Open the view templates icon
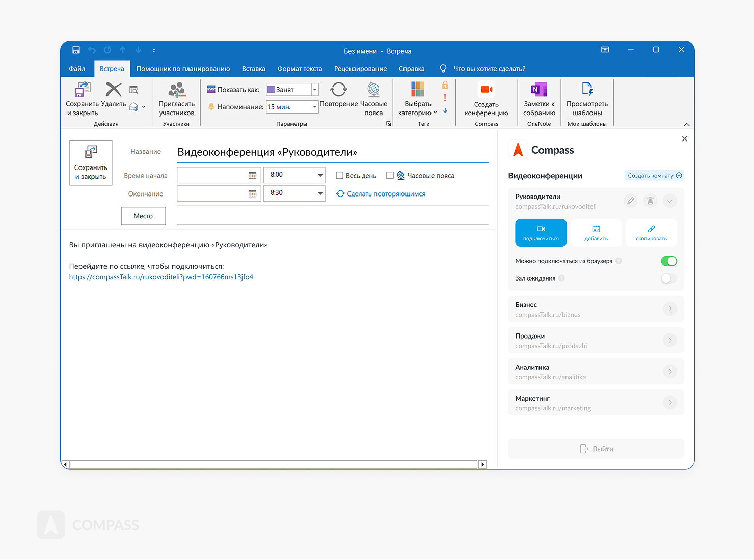The image size is (754, 560). [587, 90]
